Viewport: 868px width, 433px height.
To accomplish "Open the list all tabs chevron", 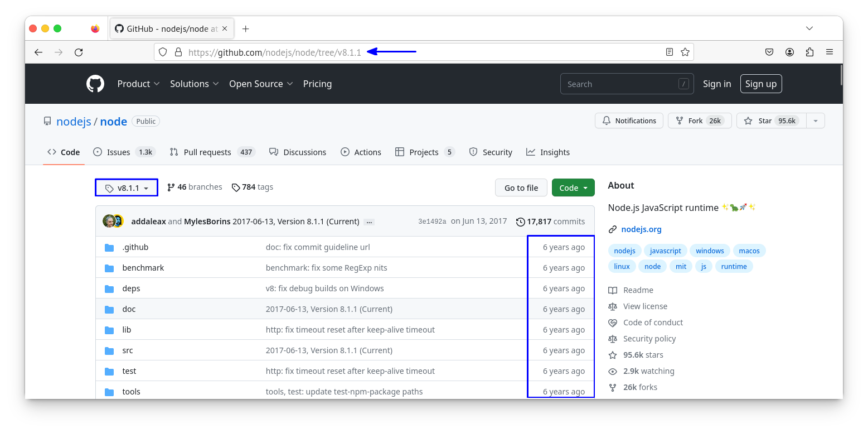I will pyautogui.click(x=809, y=28).
